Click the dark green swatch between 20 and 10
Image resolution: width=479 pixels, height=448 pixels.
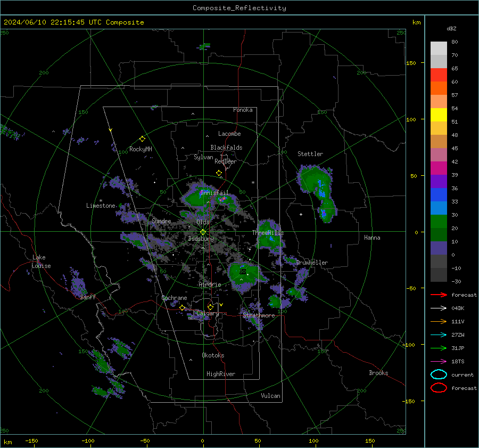click(439, 234)
